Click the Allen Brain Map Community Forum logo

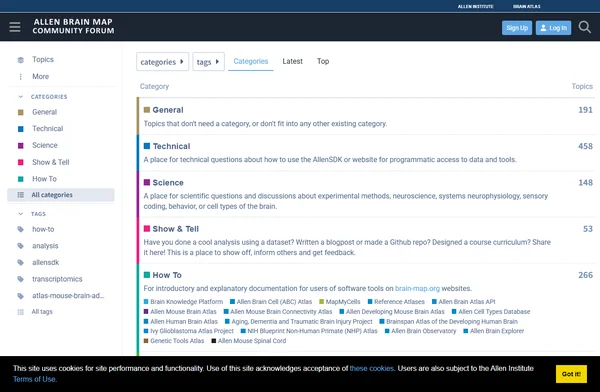point(73,26)
